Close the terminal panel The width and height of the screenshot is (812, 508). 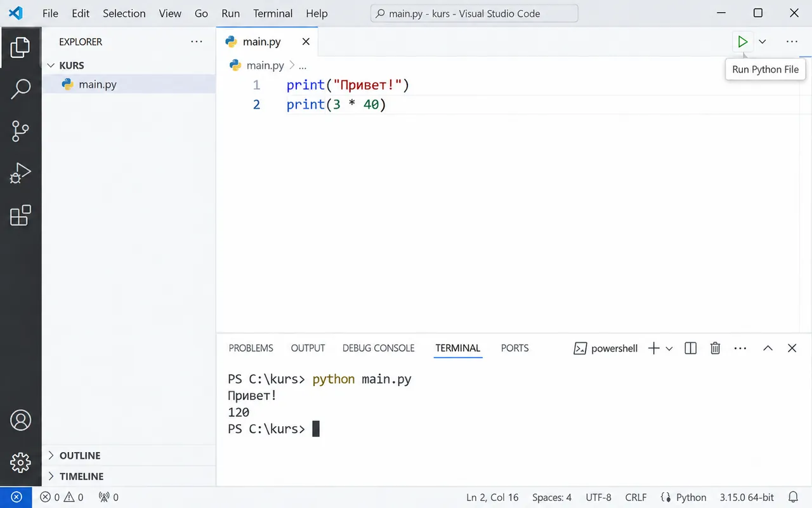click(x=792, y=348)
